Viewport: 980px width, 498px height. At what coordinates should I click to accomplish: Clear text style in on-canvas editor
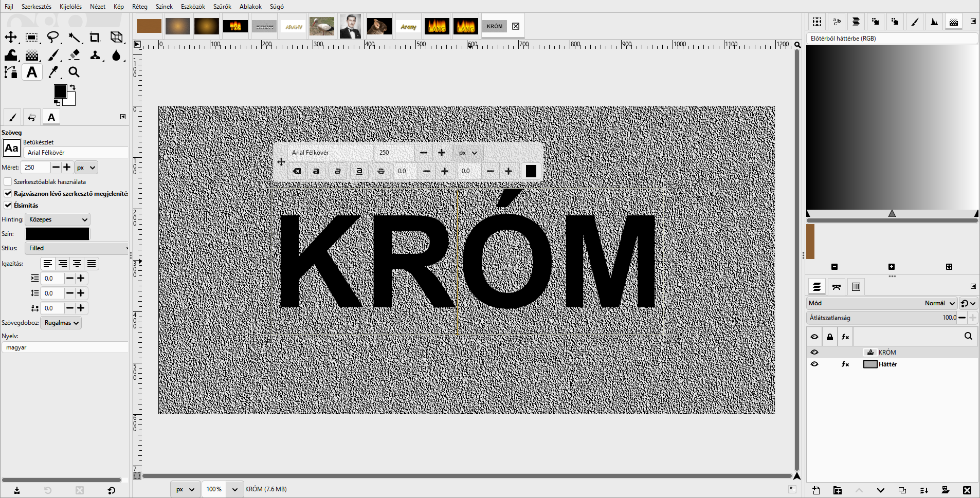297,171
